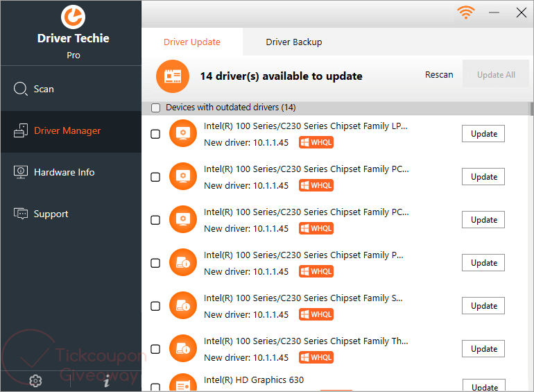Screen dimensions: 534x392
Task: Select Driver Manager in the sidebar
Action: (71, 130)
